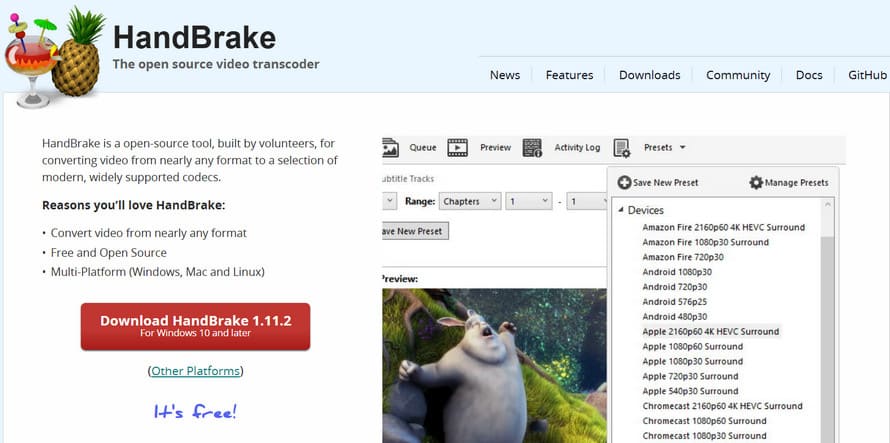Screen dimensions: 890x443
Task: Click "Multi-Platform (Windows, Mac and Linux)" bullet
Action: point(158,272)
